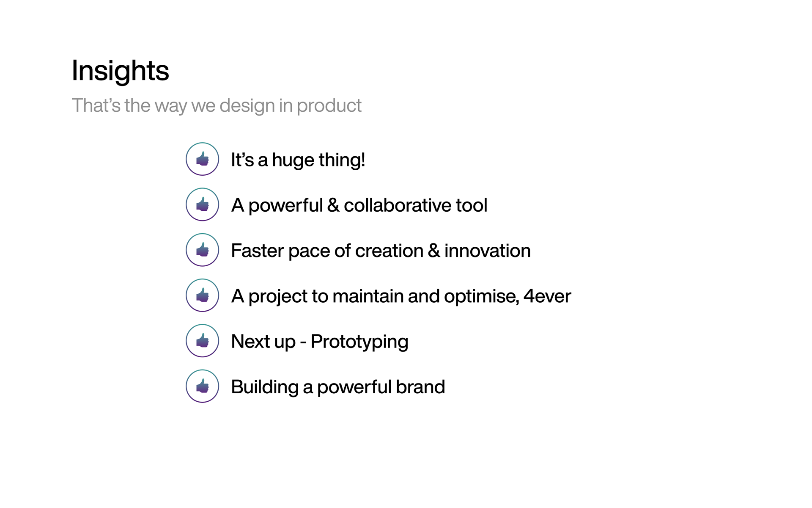The width and height of the screenshot is (812, 508).
Task: Click the text "It's a huge thing!"
Action: coord(298,160)
